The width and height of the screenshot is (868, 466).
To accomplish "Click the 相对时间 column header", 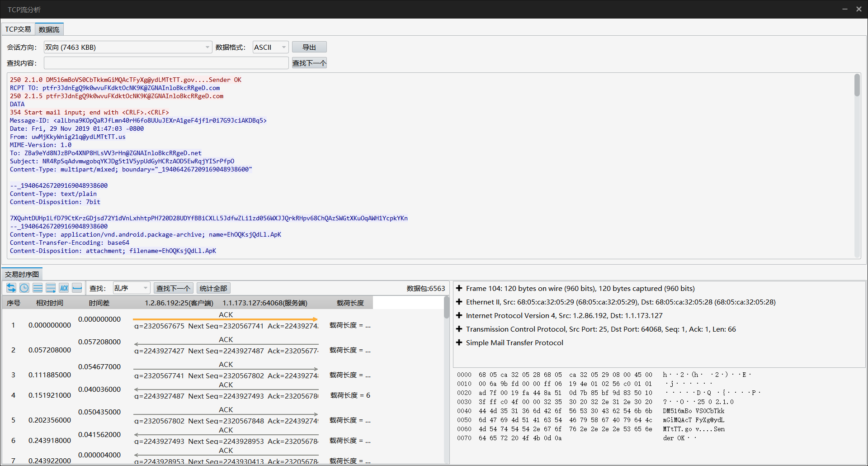I will coord(50,303).
